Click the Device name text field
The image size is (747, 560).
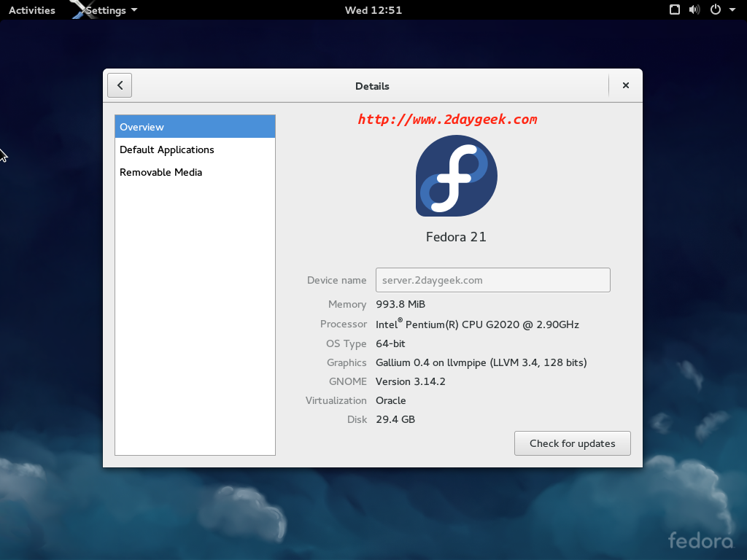(x=492, y=280)
